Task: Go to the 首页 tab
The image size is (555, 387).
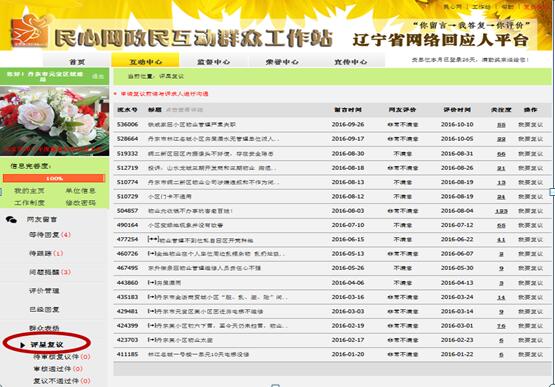Action: (x=77, y=62)
